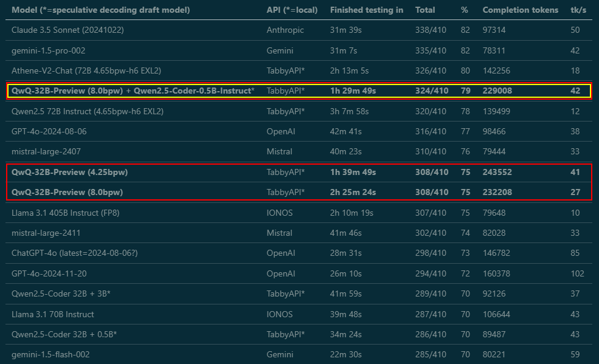Click the '77' percent value
Image resolution: width=599 pixels, height=364 pixels.
tap(465, 132)
